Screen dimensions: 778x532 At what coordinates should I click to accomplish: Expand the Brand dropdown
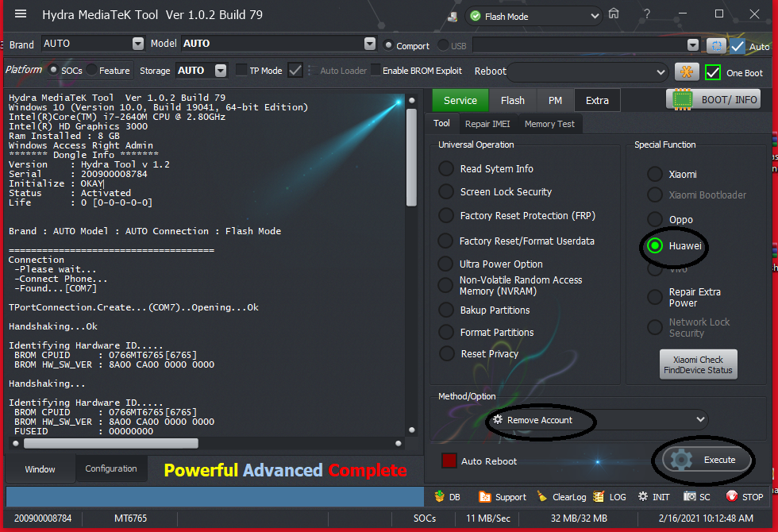(138, 44)
